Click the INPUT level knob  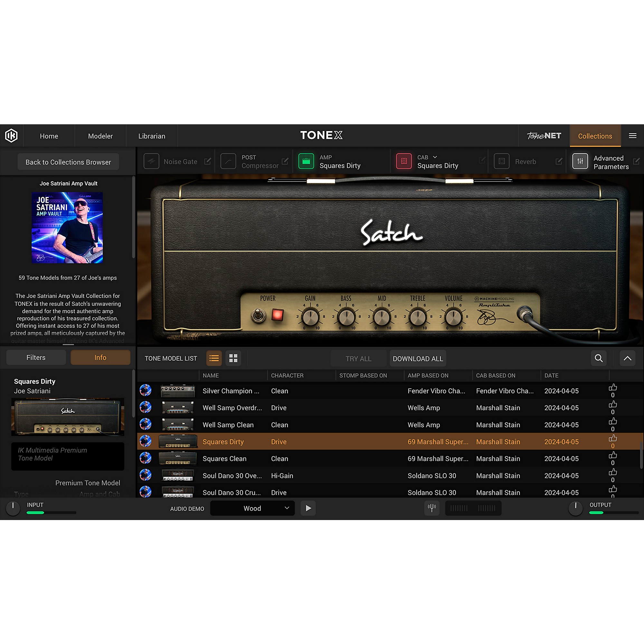13,508
